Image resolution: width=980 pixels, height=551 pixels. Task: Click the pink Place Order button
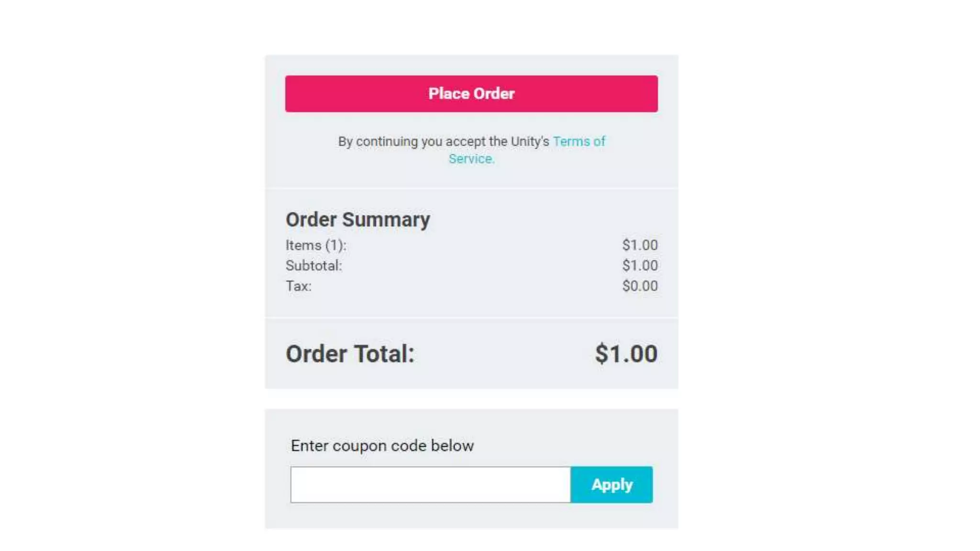click(471, 94)
